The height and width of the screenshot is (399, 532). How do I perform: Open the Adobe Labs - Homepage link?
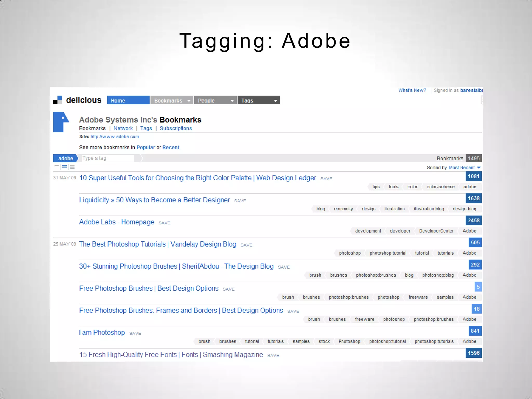117,222
